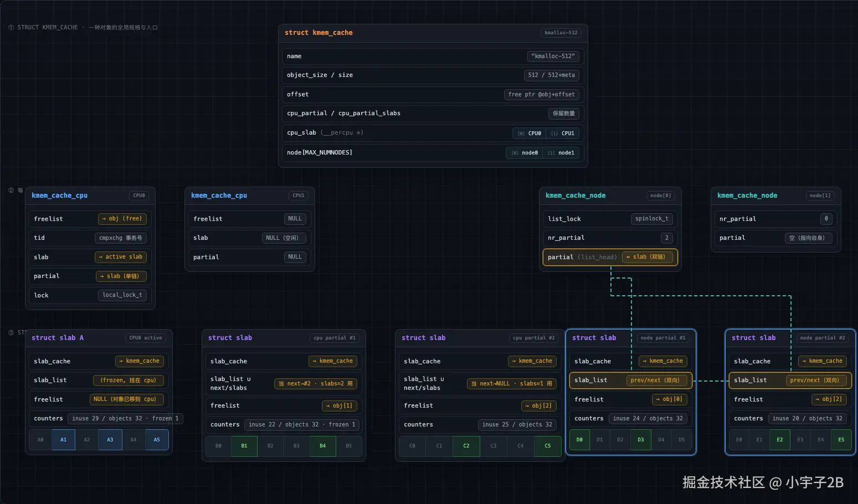
Task: Select the free ptr @obj+offset value
Action: coord(541,94)
